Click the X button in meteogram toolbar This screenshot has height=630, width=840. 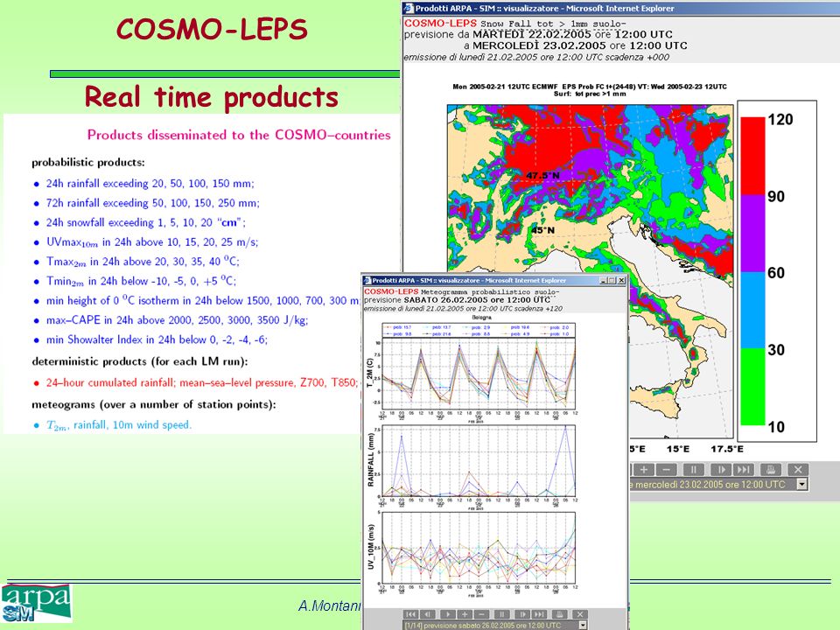(579, 614)
